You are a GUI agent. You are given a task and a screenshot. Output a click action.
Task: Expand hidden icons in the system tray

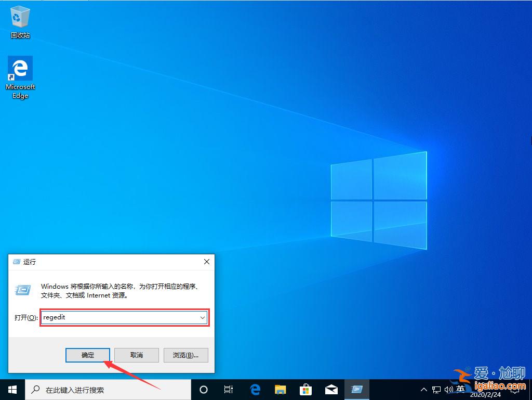pyautogui.click(x=424, y=389)
